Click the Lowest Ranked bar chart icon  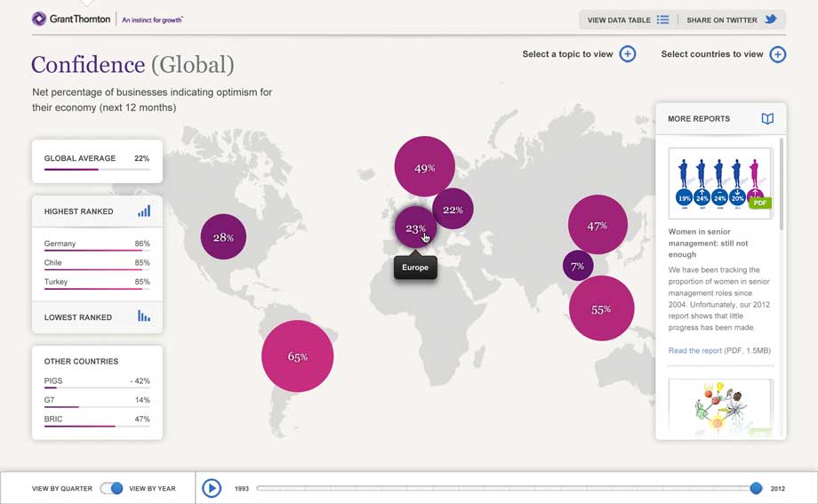click(x=144, y=316)
